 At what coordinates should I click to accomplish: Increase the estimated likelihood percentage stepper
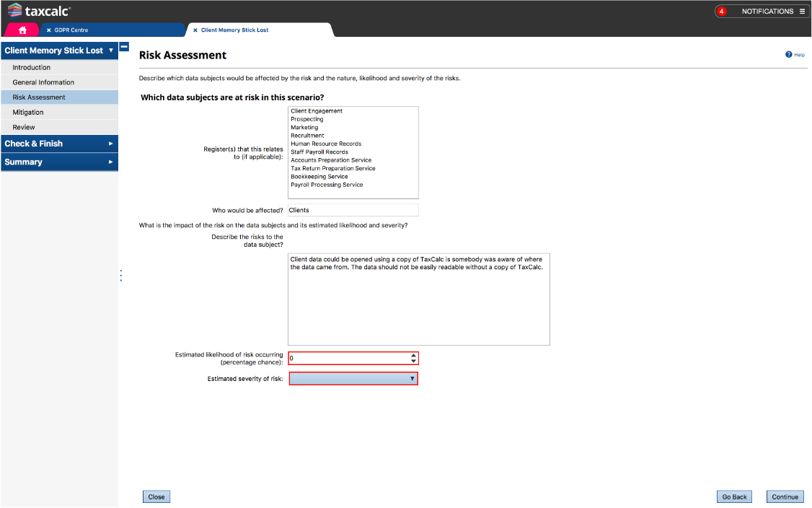coord(413,355)
